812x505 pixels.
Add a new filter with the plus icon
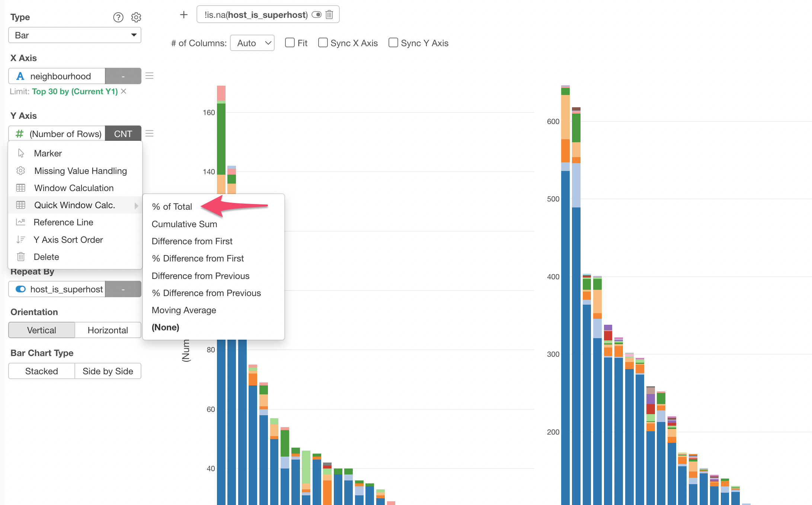coord(183,15)
